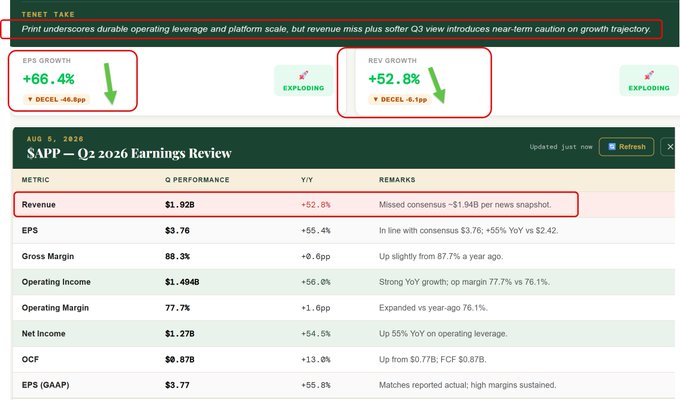Click the $1.494B operating income value

(182, 282)
